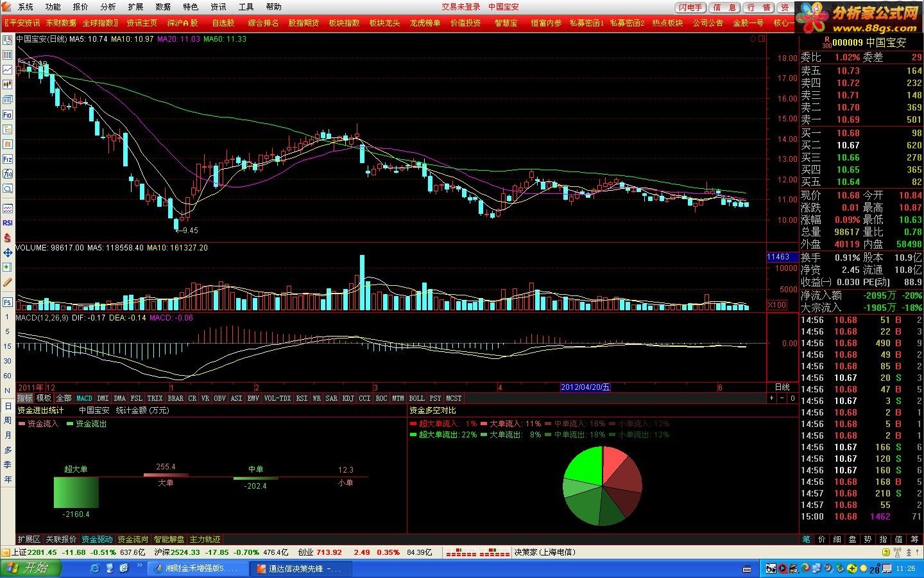Click the wave indicator chart icon above RSI
The width and height of the screenshot is (924, 578).
8,208
